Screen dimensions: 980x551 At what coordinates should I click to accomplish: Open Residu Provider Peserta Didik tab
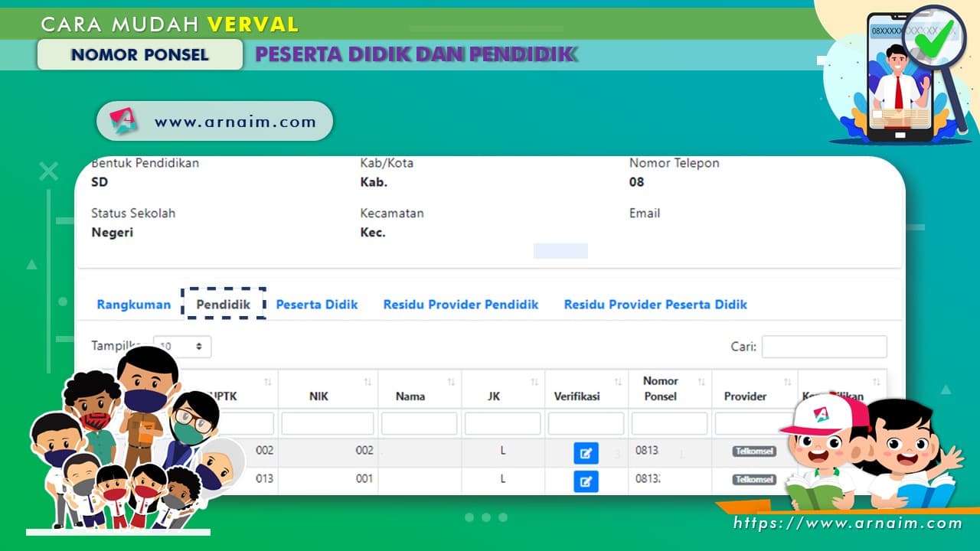click(x=655, y=305)
